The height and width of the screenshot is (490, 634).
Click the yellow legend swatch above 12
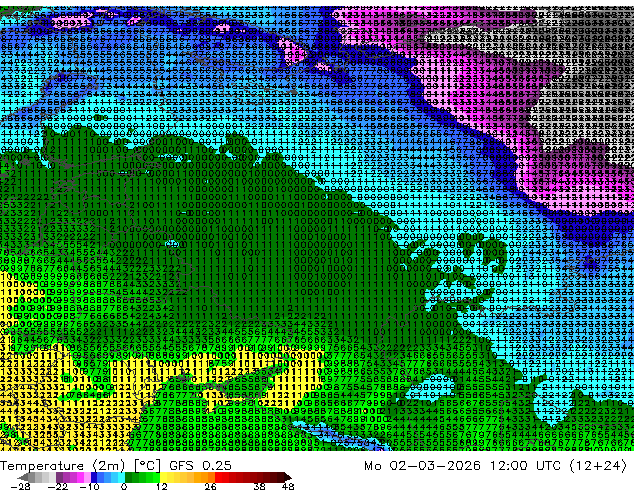(163, 477)
